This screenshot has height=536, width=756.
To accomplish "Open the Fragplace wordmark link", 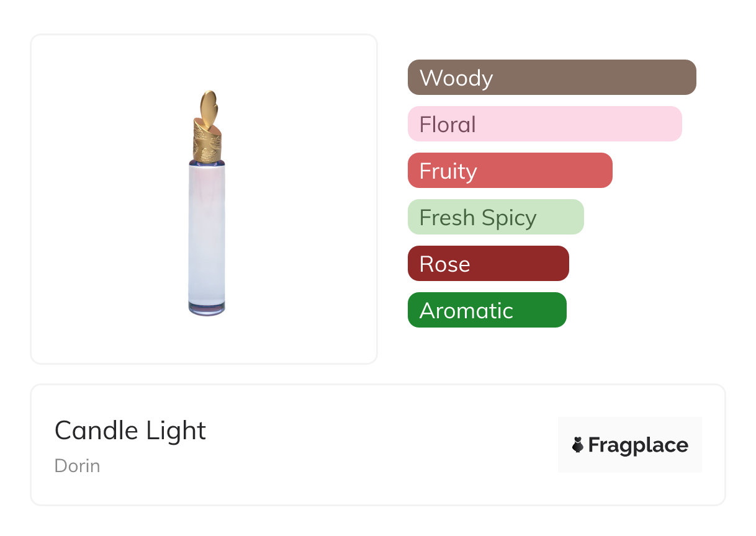I will pos(638,445).
